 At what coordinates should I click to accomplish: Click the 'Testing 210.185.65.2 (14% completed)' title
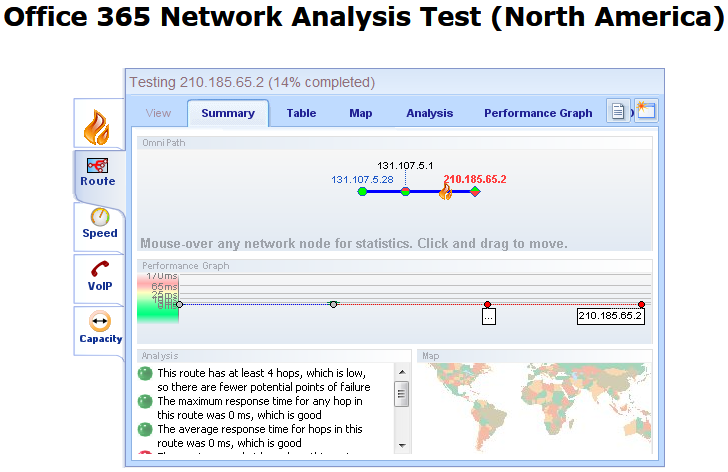coord(252,82)
